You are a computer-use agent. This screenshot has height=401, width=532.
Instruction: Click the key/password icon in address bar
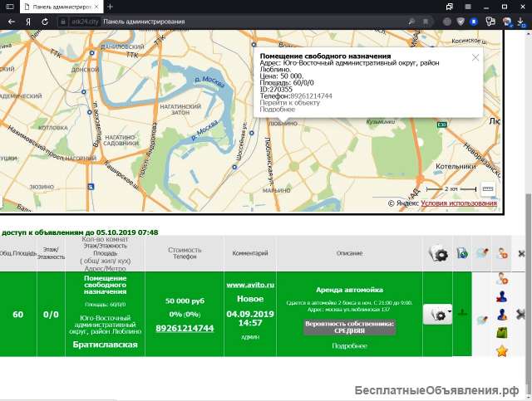click(411, 22)
